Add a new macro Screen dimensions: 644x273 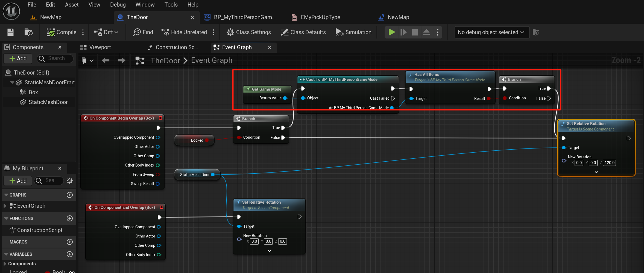click(x=70, y=242)
